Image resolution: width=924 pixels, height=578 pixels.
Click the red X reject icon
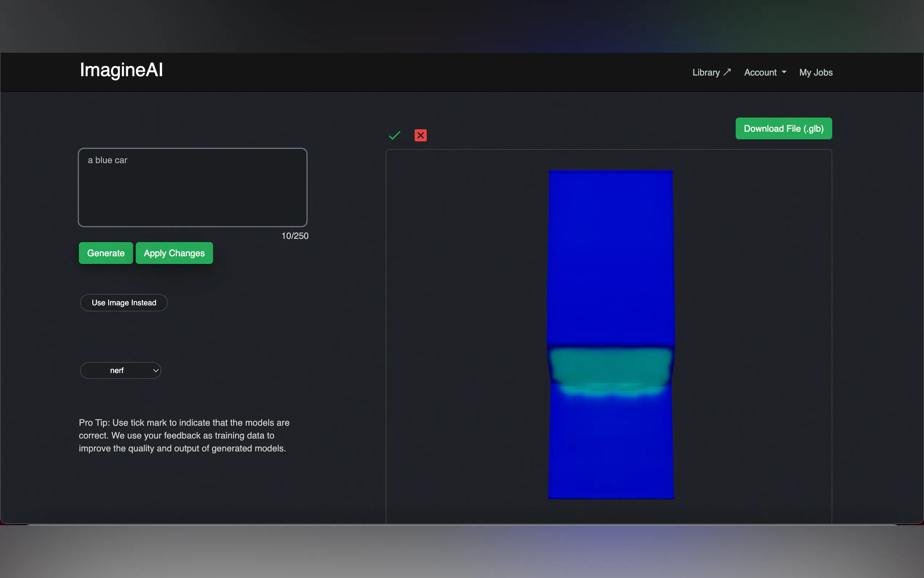[420, 135]
